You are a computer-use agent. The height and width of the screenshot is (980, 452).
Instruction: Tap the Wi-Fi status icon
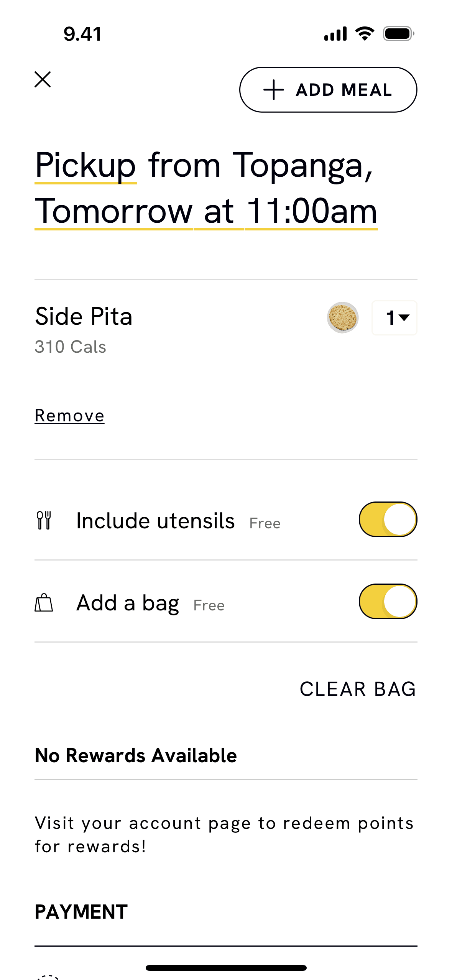point(365,34)
